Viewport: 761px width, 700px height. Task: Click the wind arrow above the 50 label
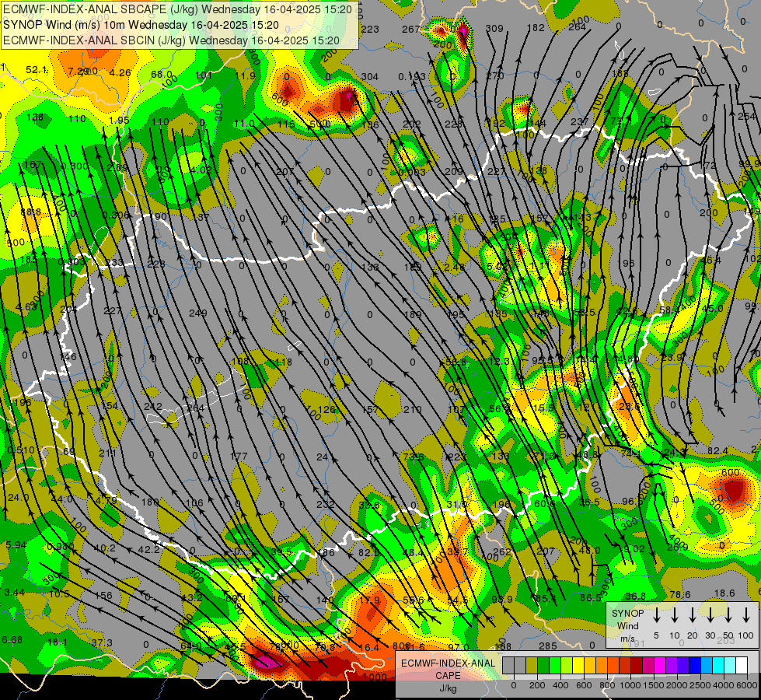pyautogui.click(x=728, y=615)
